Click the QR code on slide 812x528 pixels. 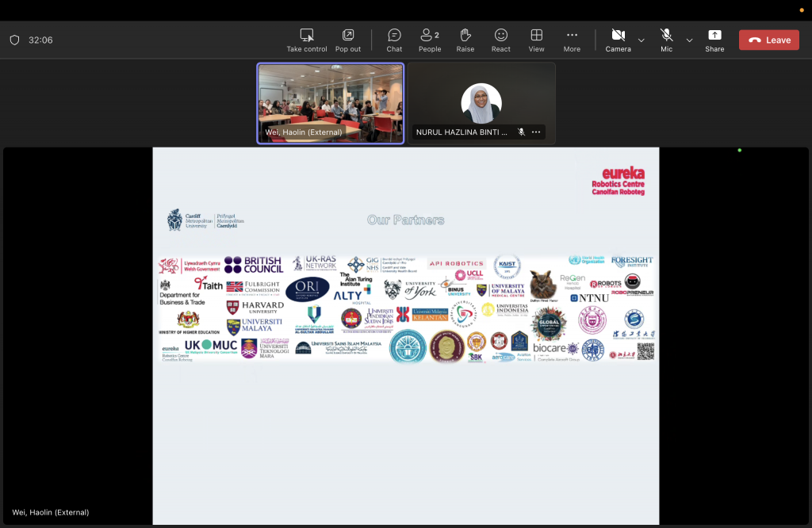(x=645, y=351)
